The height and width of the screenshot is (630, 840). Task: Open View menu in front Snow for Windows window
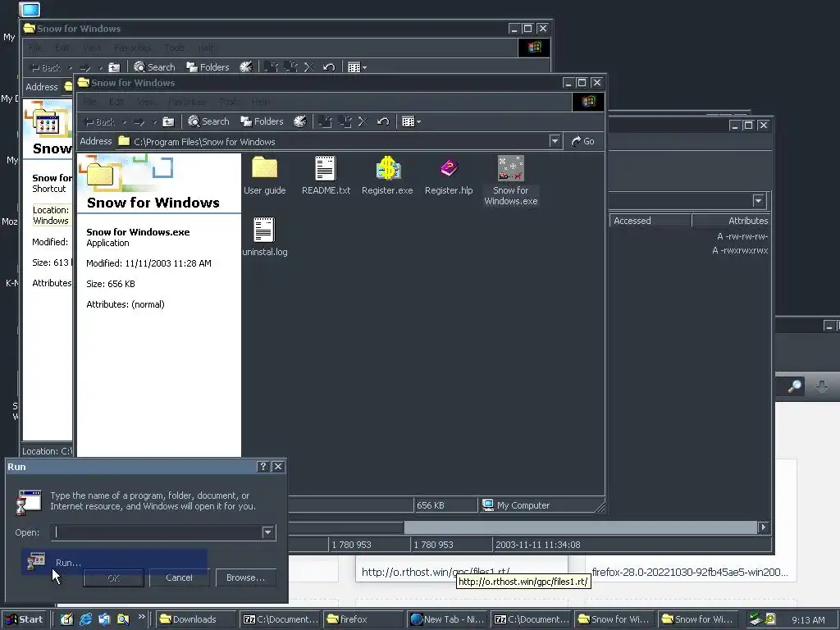(x=146, y=102)
